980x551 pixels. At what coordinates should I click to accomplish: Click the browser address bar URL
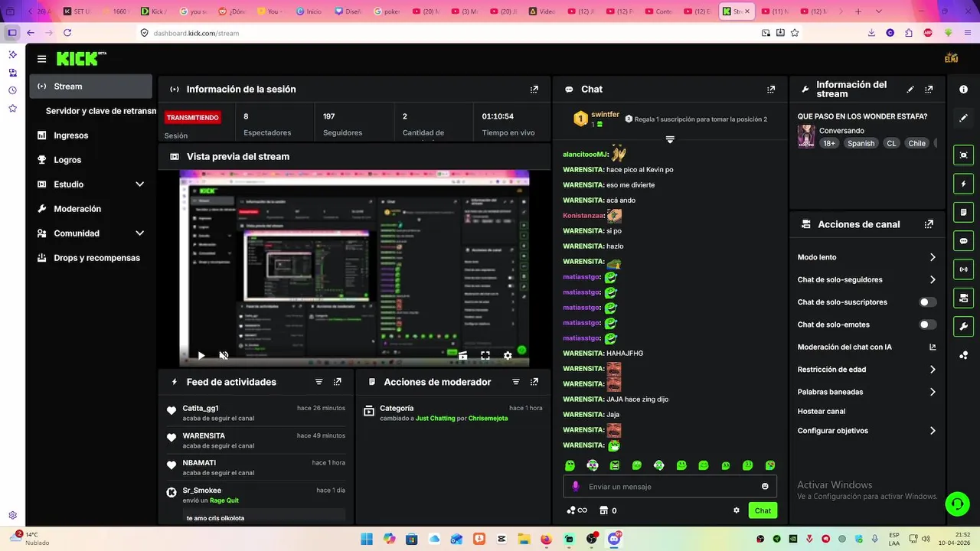196,33
